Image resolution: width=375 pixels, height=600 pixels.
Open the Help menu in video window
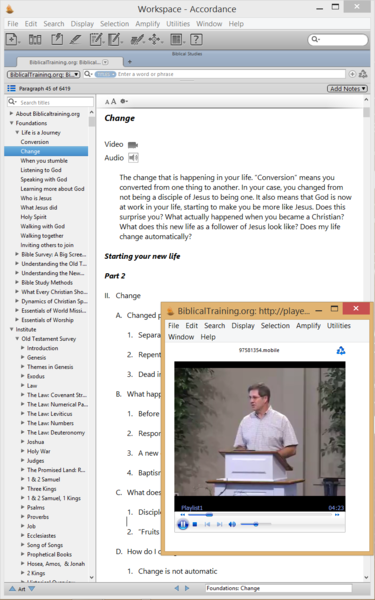click(208, 337)
